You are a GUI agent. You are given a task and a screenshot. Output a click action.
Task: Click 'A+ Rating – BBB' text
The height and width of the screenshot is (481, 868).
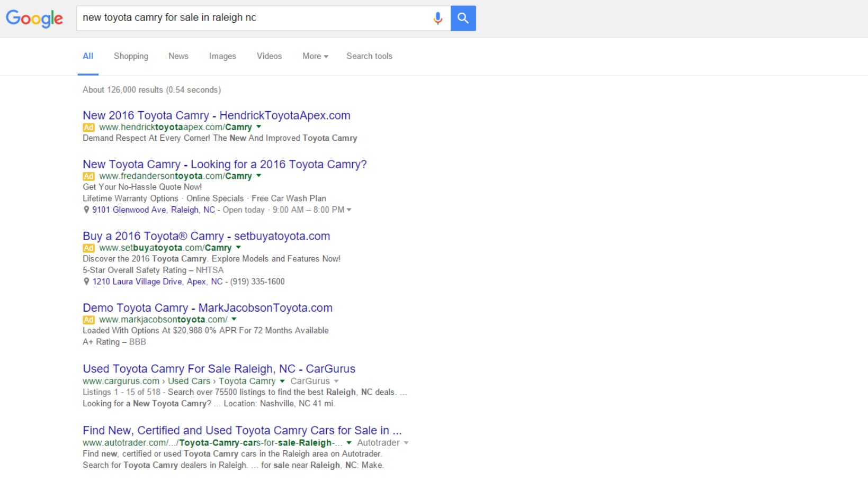click(114, 342)
